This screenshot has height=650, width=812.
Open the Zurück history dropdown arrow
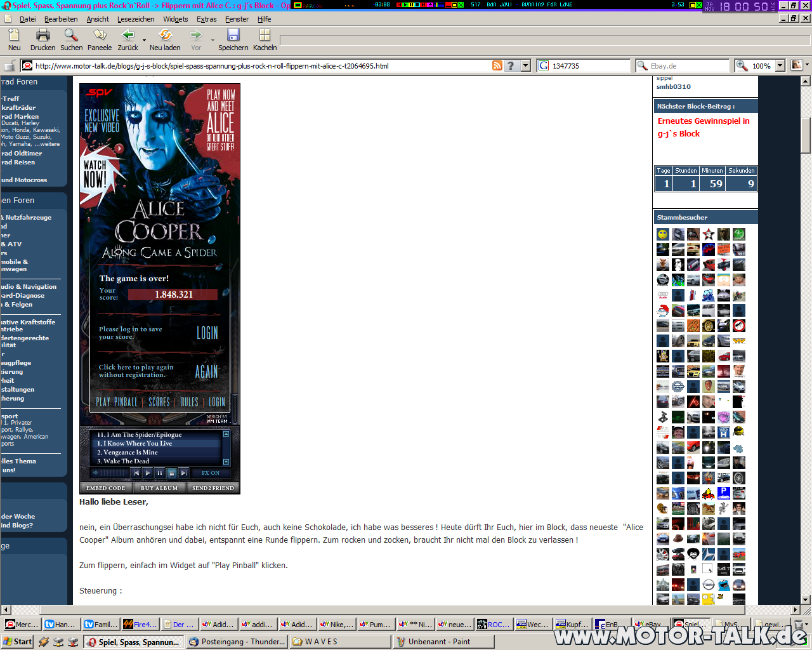[x=145, y=41]
